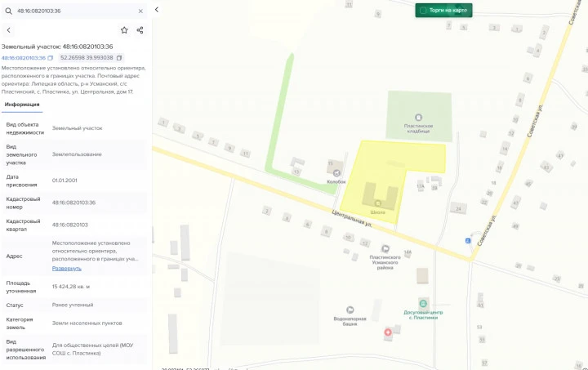Click the Водонапорная башня marker
This screenshot has height=370, width=588.
(350, 310)
